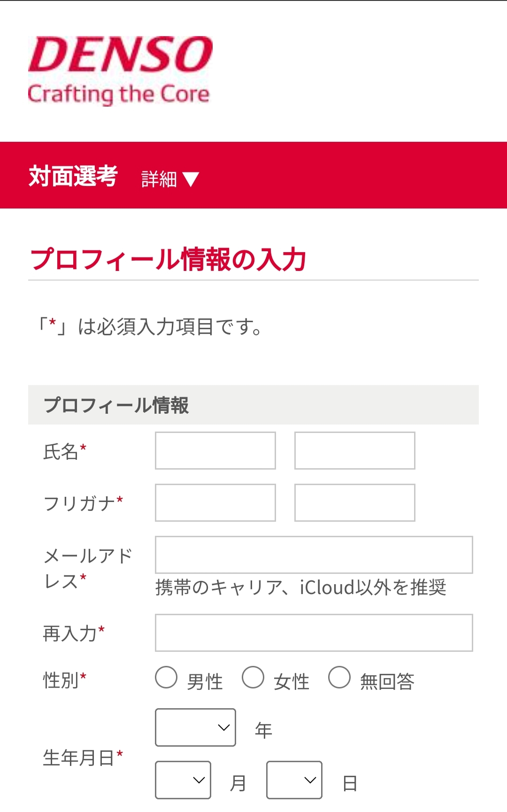Click the DENSO Crafting the Core logo
The height and width of the screenshot is (812, 507).
click(120, 70)
